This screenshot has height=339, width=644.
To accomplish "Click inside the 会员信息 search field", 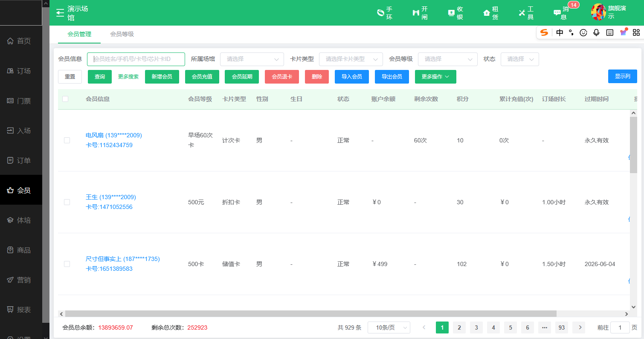I will point(136,59).
